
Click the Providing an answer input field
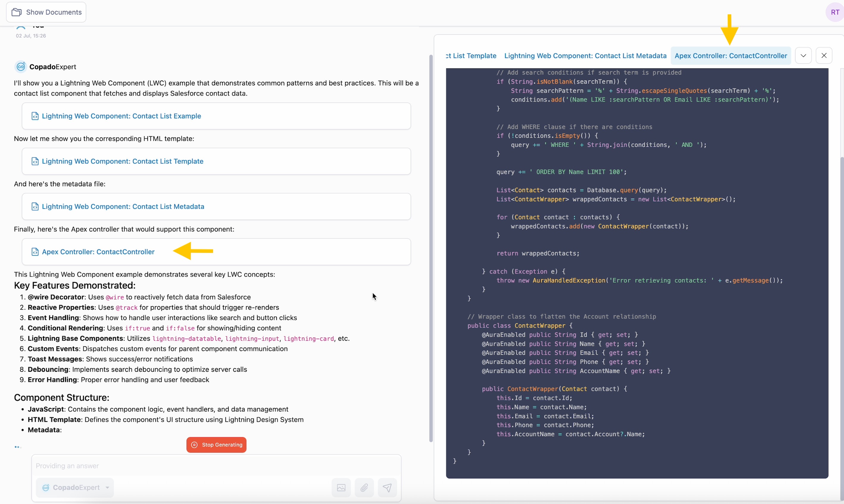click(x=216, y=466)
